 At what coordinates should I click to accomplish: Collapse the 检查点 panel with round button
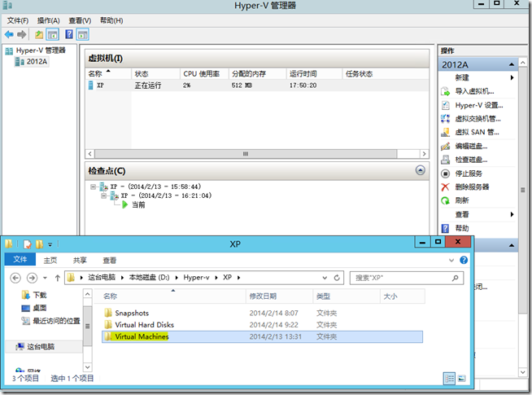click(420, 170)
